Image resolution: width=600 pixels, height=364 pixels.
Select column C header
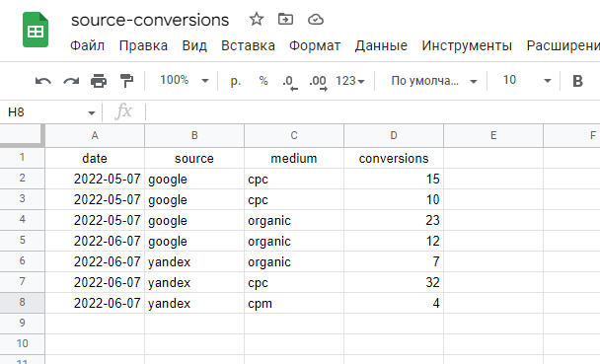tap(294, 136)
